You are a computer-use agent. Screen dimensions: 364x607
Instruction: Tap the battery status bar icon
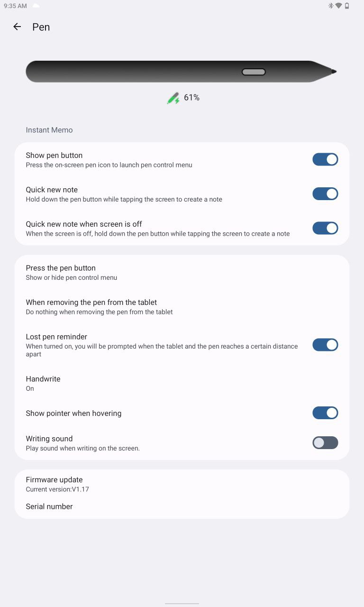[347, 6]
